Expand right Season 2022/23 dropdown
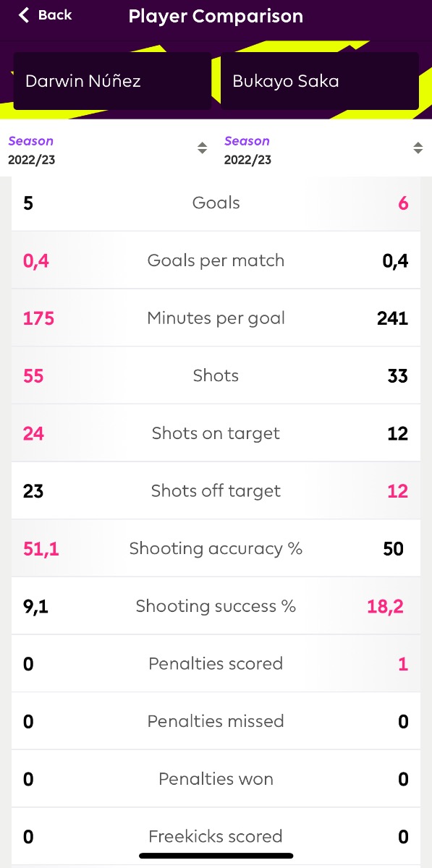Viewport: 432px width, 868px height. pos(323,150)
